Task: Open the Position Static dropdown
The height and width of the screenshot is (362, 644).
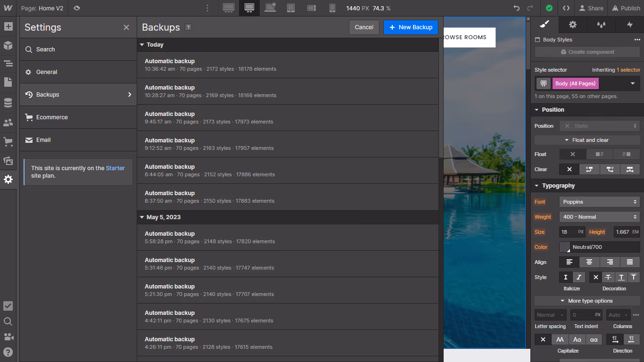Action: point(600,126)
